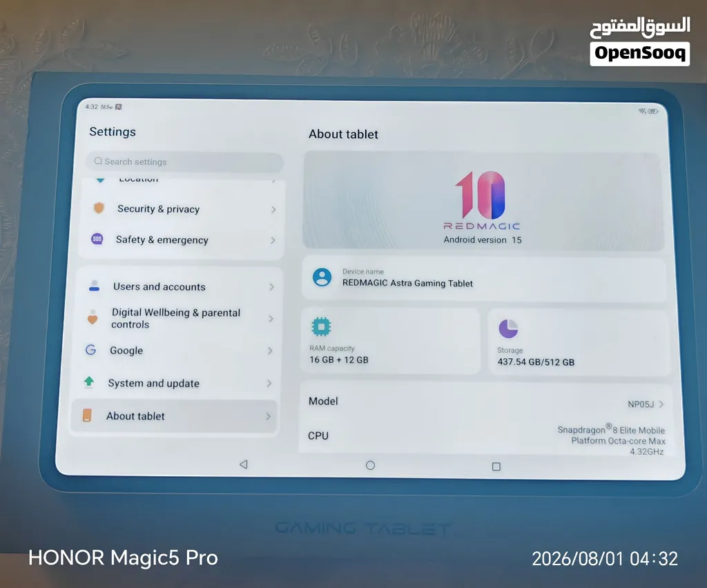Tap the Google G logo icon
Viewport: 707px width, 588px height.
(x=90, y=350)
